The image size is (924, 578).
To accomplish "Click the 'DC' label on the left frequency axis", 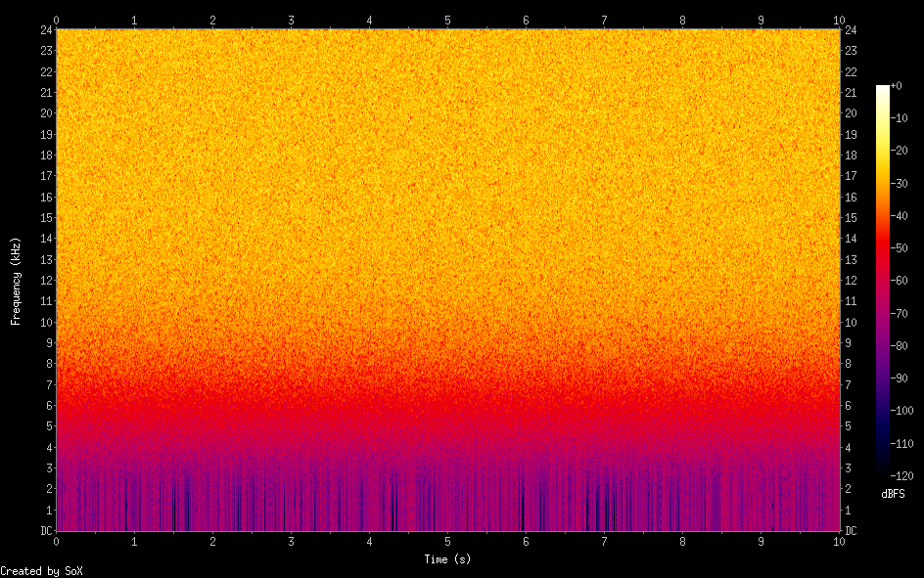I will [47, 531].
